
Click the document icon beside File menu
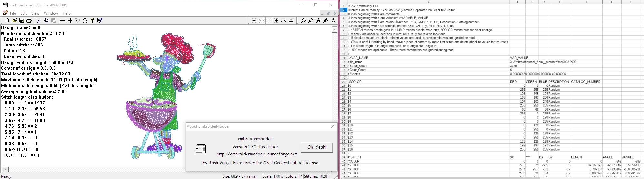click(x=5, y=13)
